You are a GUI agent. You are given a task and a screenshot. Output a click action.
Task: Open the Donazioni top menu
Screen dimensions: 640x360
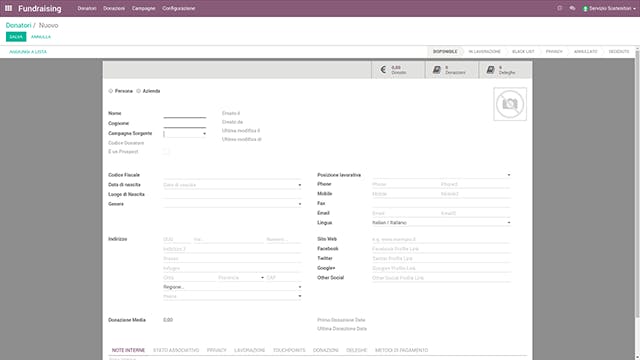coord(114,8)
